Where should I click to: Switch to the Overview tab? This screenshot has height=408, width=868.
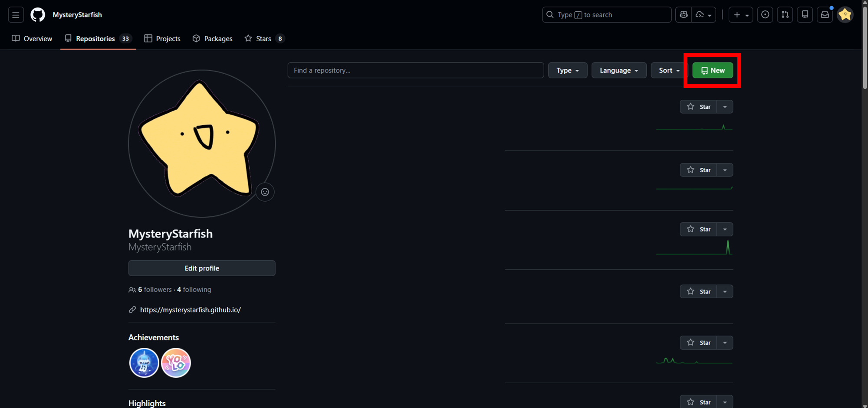pyautogui.click(x=32, y=39)
